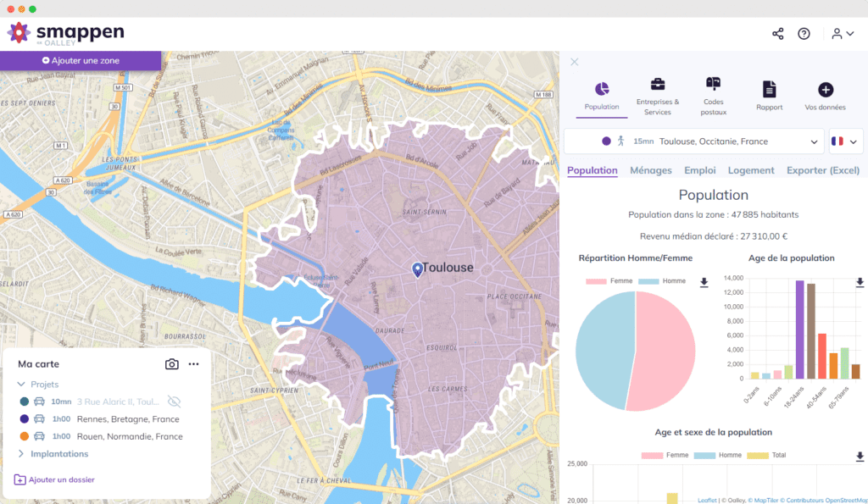The image size is (868, 504).
Task: Click the Ajouter une zone button
Action: coord(81,60)
